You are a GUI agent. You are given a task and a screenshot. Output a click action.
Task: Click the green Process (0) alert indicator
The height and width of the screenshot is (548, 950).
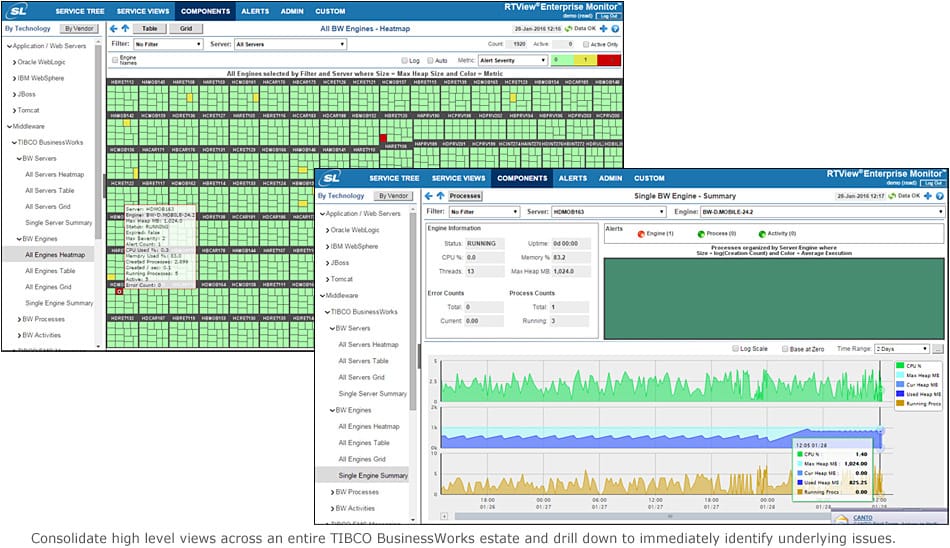click(x=701, y=233)
